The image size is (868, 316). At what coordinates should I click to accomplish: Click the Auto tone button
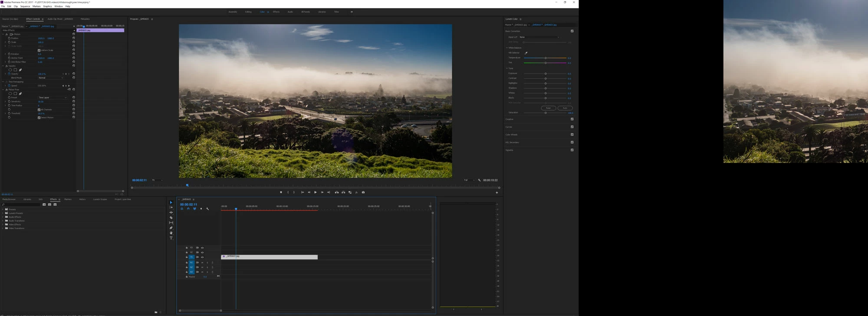click(x=565, y=108)
